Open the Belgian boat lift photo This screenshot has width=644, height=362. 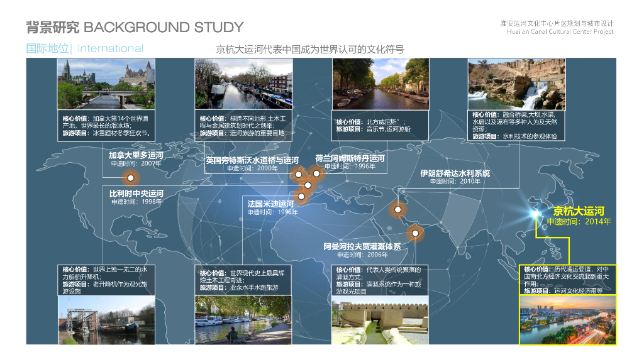tap(106, 320)
